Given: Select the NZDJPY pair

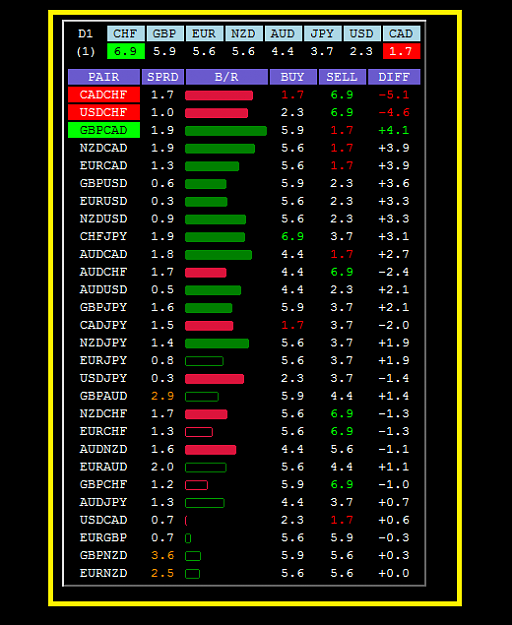Looking at the screenshot, I should [104, 343].
